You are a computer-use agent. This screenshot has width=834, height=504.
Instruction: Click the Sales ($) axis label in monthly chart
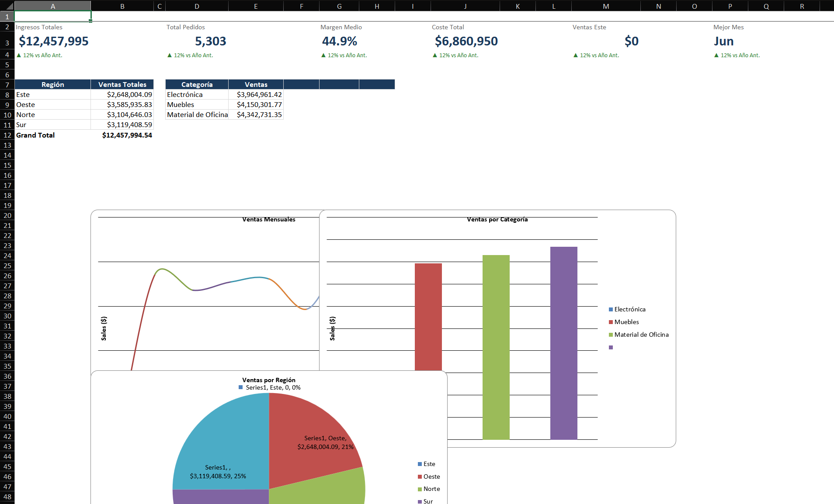[104, 328]
